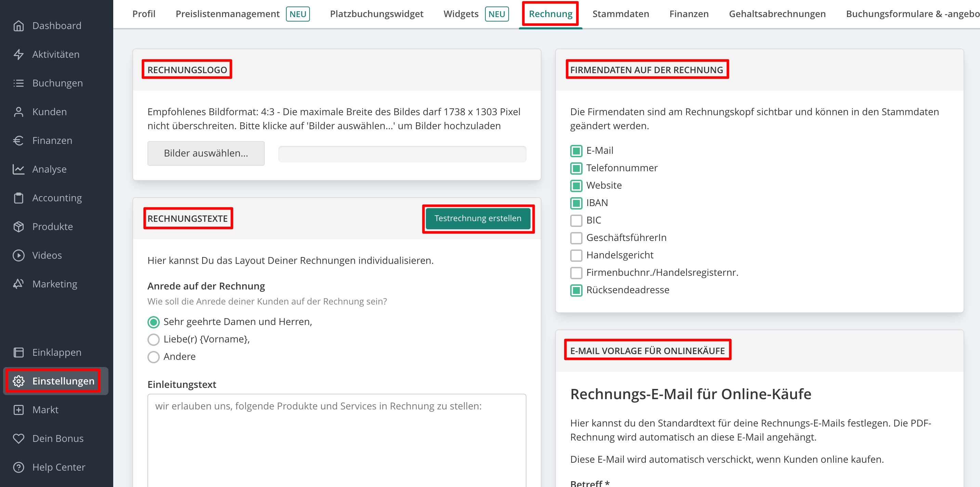Open Dashboard from the sidebar

click(x=56, y=26)
